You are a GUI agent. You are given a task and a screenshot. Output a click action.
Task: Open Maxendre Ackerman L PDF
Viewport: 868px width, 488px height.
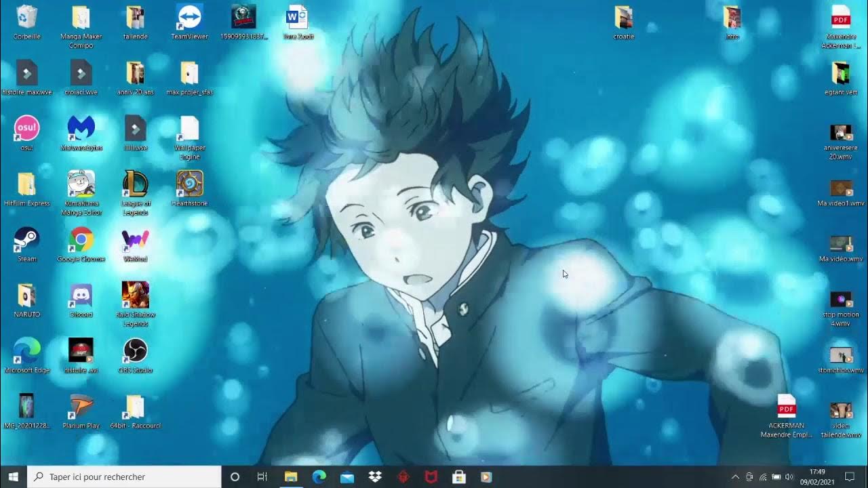pos(841,27)
